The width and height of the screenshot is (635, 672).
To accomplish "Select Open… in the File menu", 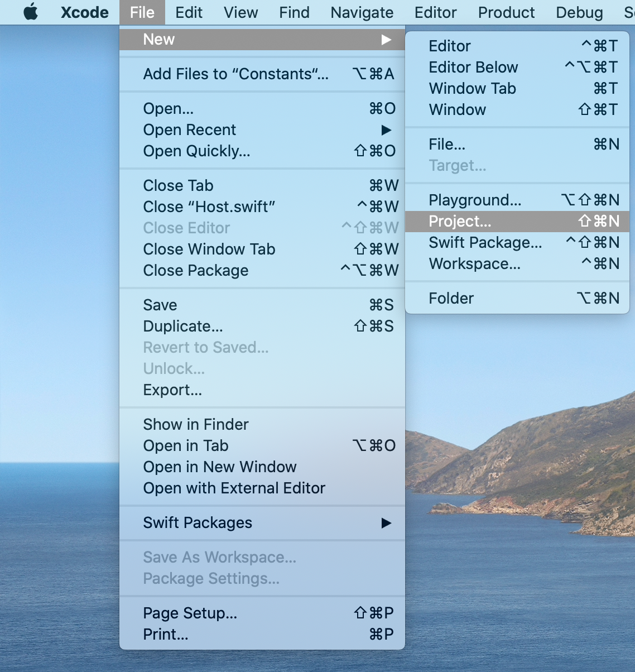I will tap(262, 109).
